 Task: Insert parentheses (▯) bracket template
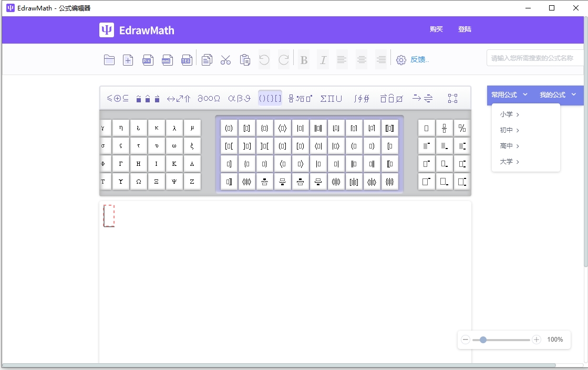coord(229,128)
